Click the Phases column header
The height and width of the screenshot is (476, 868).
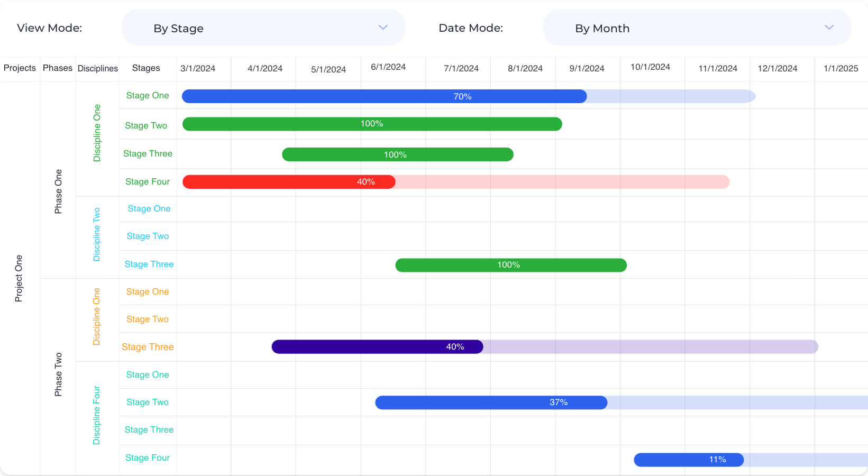[x=58, y=68]
